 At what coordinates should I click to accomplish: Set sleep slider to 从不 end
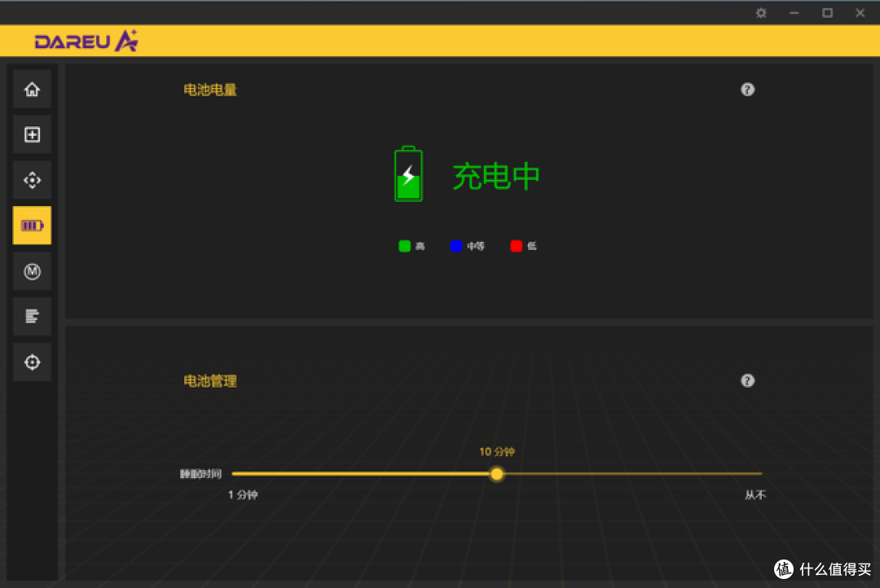point(761,474)
